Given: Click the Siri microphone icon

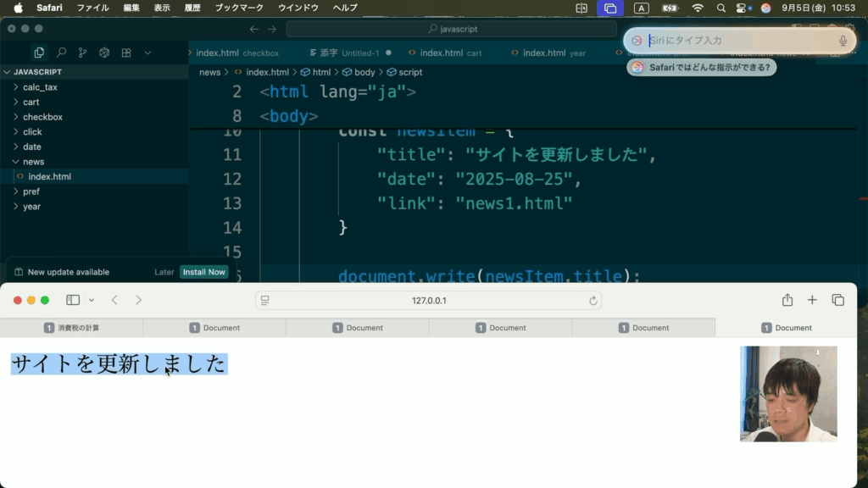Looking at the screenshot, I should click(843, 41).
